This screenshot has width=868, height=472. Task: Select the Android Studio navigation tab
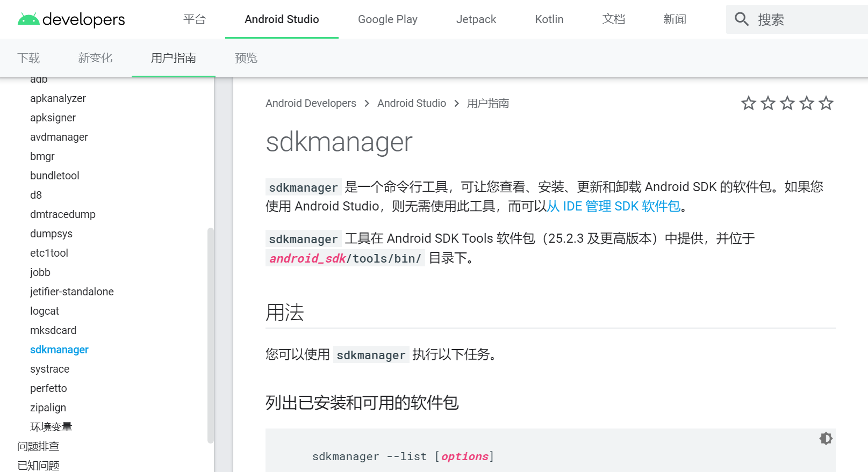tap(282, 19)
